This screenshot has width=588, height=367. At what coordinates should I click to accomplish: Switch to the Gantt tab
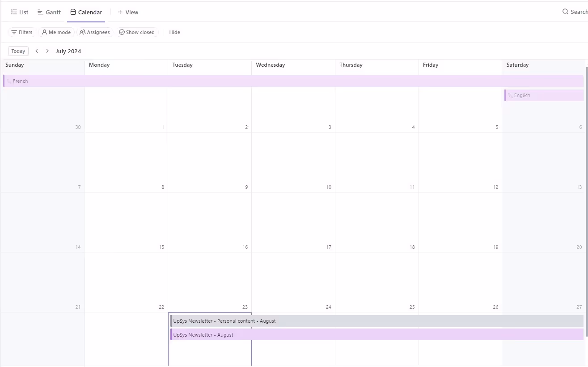pos(49,12)
